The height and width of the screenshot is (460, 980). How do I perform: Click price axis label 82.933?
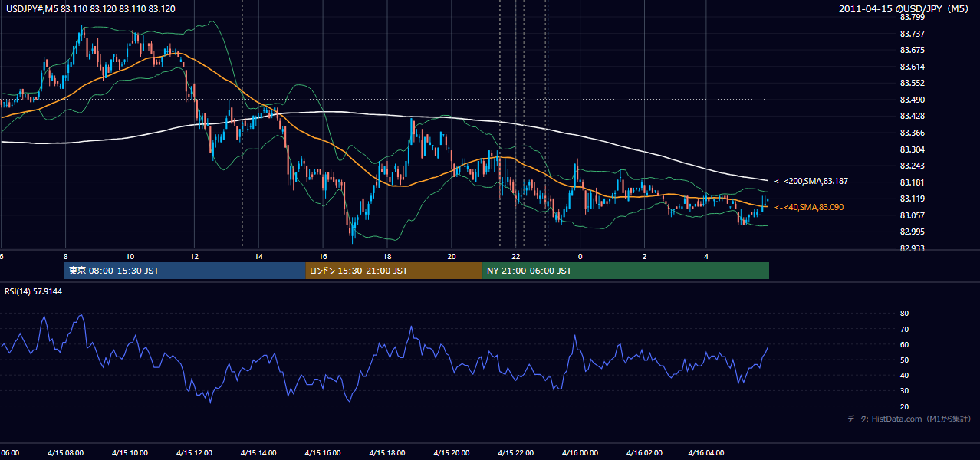911,248
